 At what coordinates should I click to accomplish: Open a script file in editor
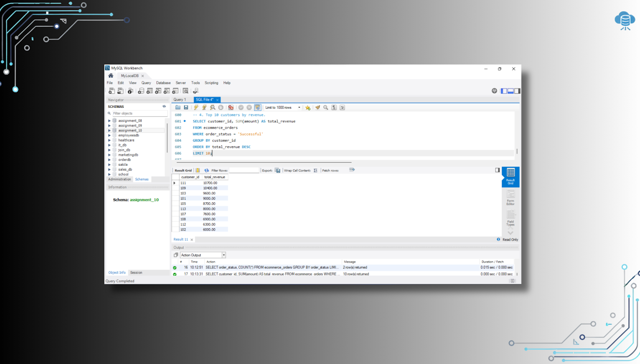point(178,107)
